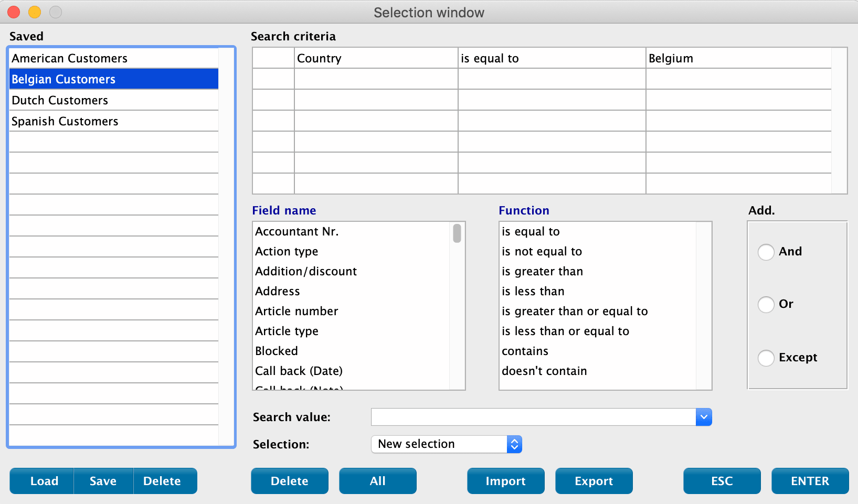Select 'is not equal to' function

tap(598, 251)
